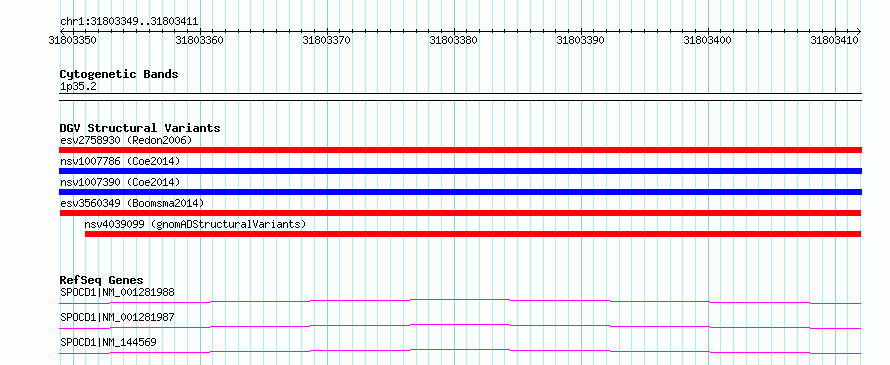Click the magenta line for NM_144569
Viewport: 890px width, 365px height.
point(460,351)
